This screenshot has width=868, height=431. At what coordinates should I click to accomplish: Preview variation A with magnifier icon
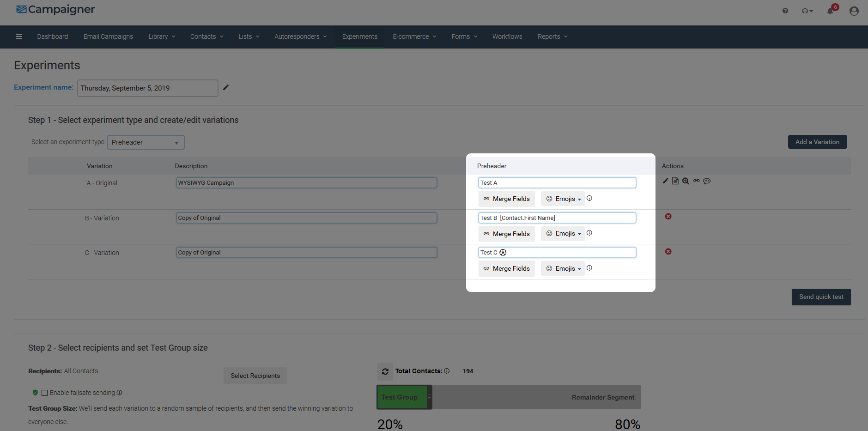point(686,181)
